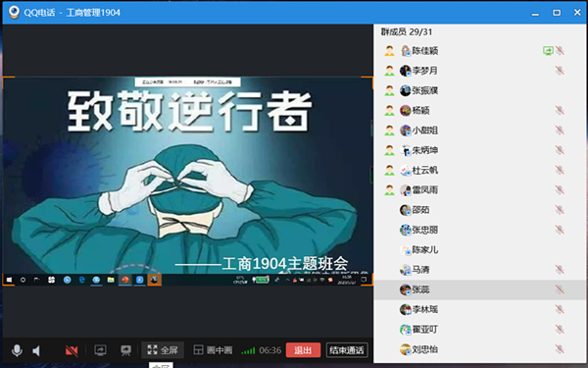Screen dimensions: 588x368
Task: Click the shared screen video preview
Action: tap(187, 182)
